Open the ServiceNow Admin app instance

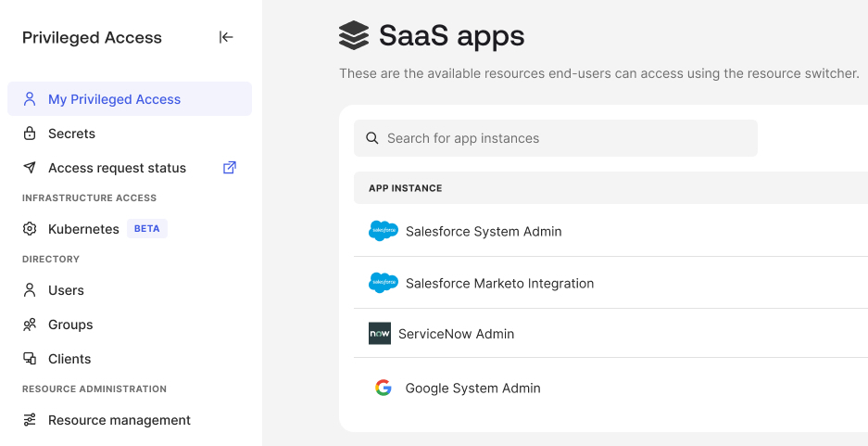coord(456,334)
